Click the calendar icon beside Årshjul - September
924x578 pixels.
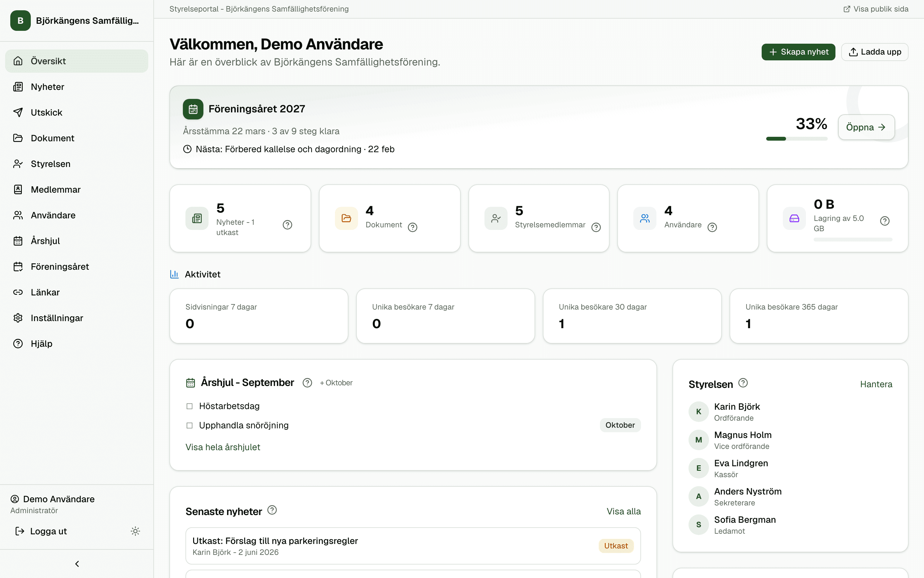tap(191, 383)
